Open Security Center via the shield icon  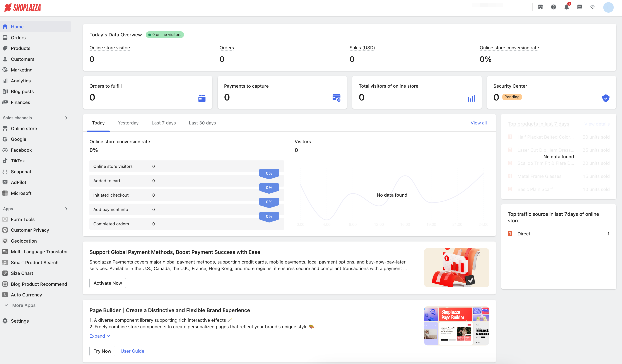(606, 98)
